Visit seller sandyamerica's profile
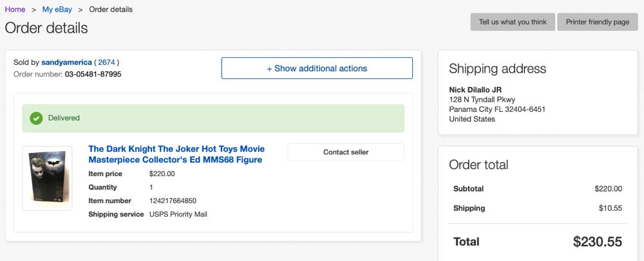644x261 pixels. coord(66,62)
